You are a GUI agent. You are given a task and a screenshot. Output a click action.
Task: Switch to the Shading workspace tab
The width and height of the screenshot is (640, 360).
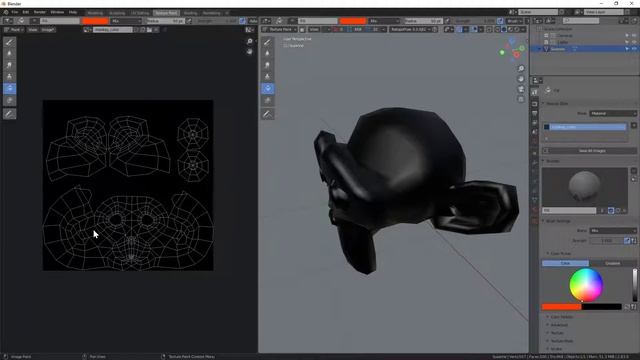190,13
